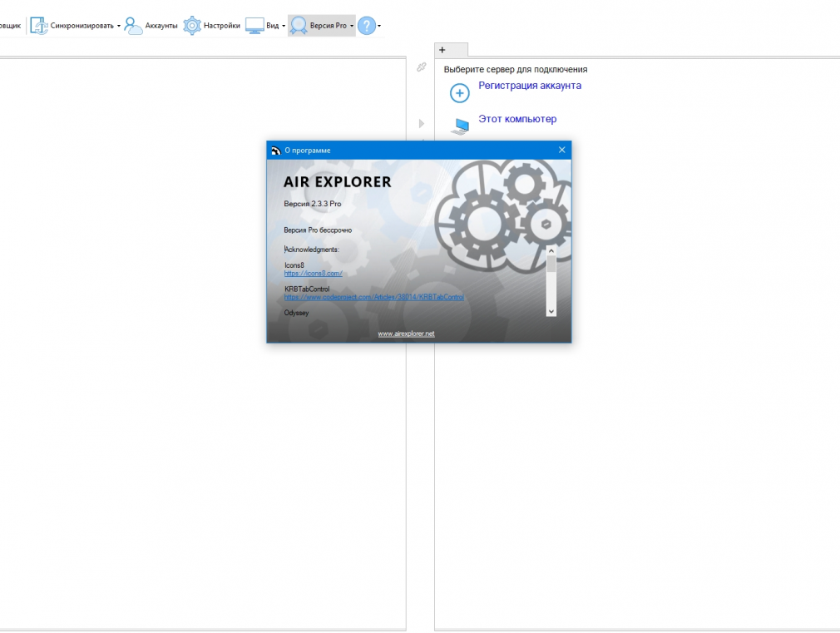Click the 'Версия 2.3.3 Pro' text
840x633 pixels.
pos(313,204)
